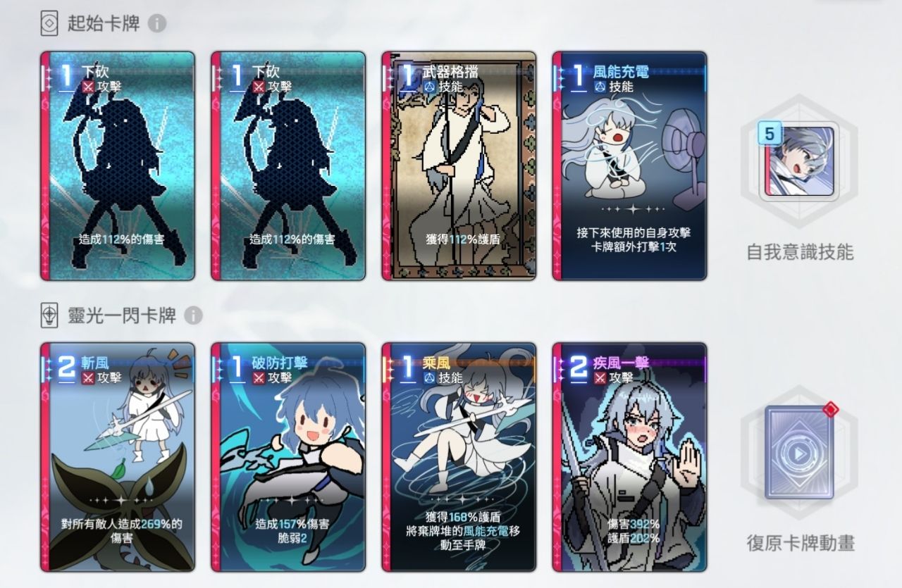Open the 風能充電 skill card
The width and height of the screenshot is (902, 588).
click(x=629, y=166)
